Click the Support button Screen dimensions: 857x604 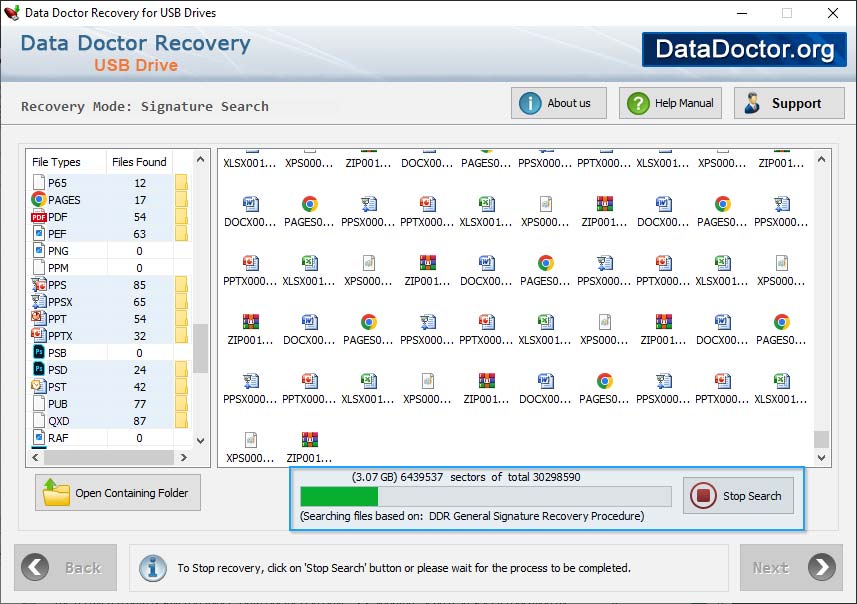pyautogui.click(x=789, y=103)
